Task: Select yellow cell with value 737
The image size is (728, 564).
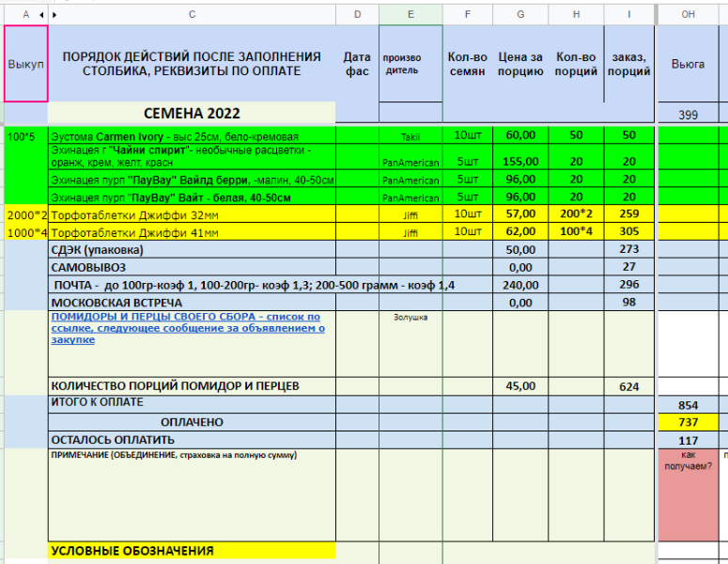Action: pos(688,422)
